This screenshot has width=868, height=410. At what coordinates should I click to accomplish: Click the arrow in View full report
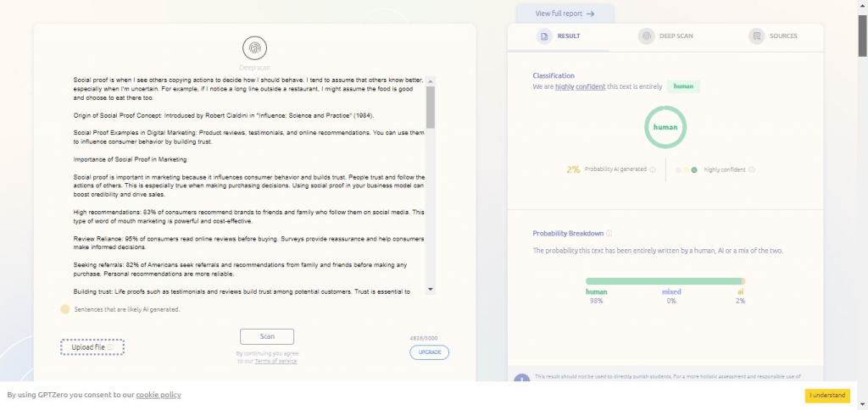(590, 14)
